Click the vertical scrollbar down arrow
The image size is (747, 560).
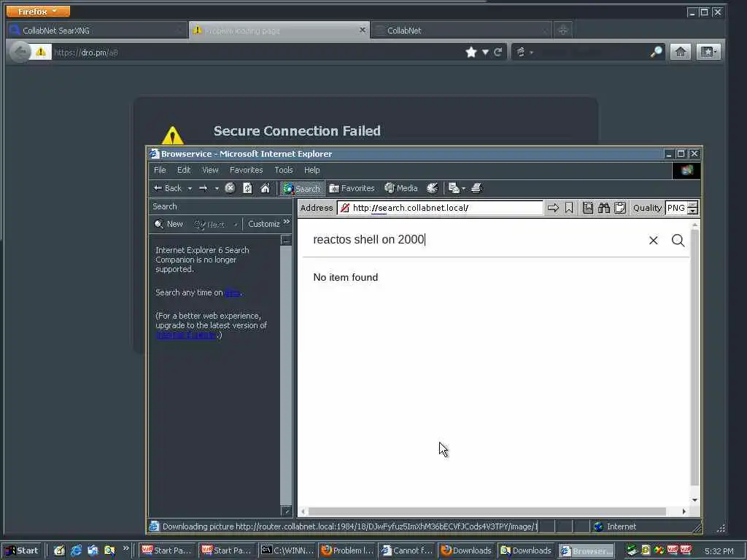(x=694, y=500)
